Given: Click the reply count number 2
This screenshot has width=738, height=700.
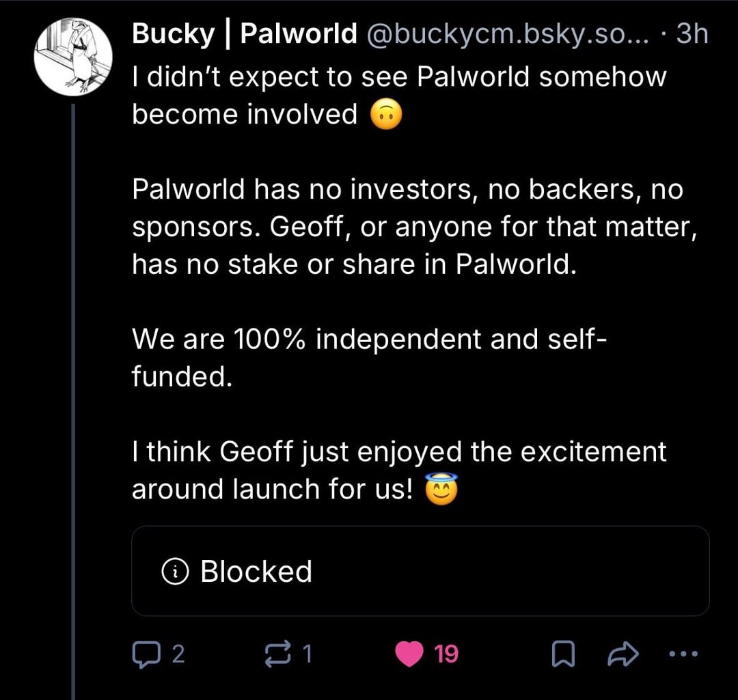Looking at the screenshot, I should coord(178,656).
